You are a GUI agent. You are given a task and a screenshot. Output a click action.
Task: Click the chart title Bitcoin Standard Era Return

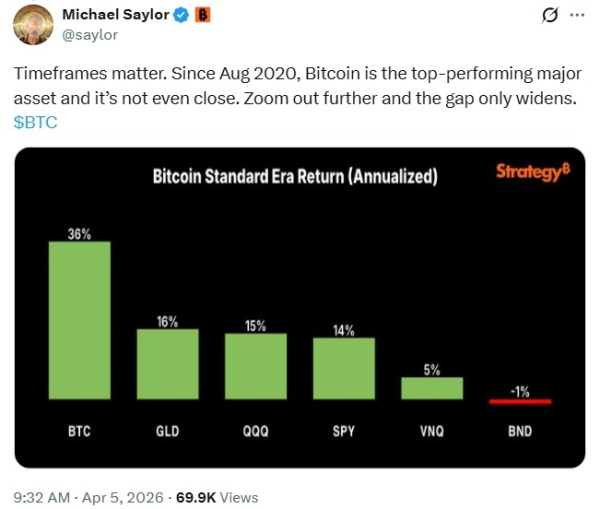tap(294, 179)
